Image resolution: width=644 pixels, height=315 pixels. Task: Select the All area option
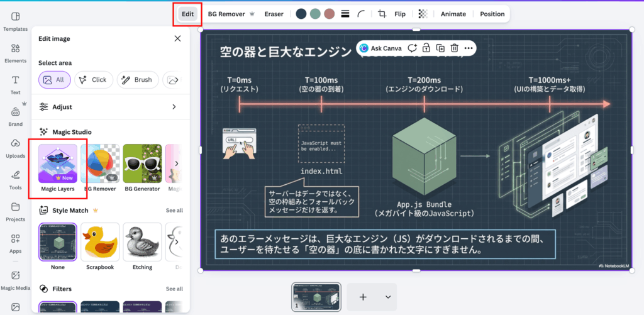tap(54, 80)
